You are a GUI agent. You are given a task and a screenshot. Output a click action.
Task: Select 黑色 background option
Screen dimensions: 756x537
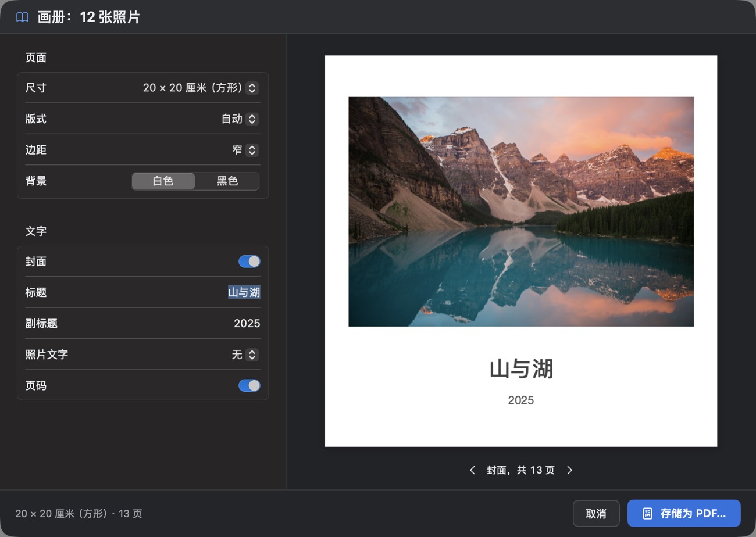(x=227, y=181)
